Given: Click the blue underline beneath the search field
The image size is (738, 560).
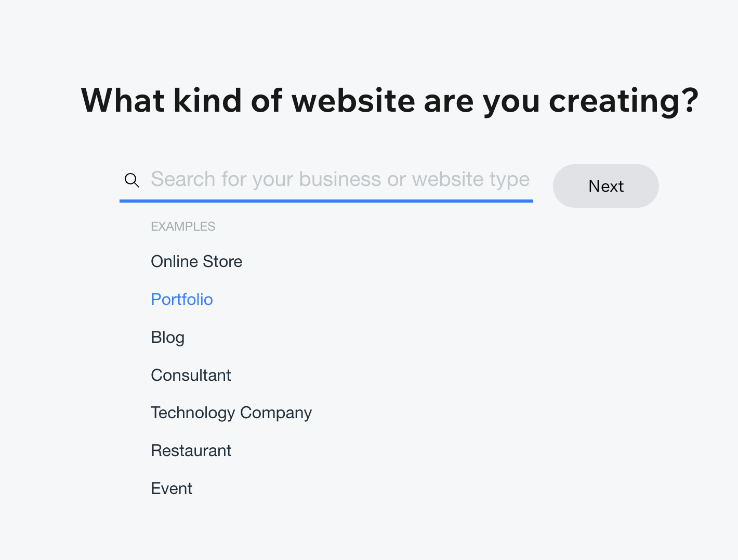Looking at the screenshot, I should coord(326,201).
